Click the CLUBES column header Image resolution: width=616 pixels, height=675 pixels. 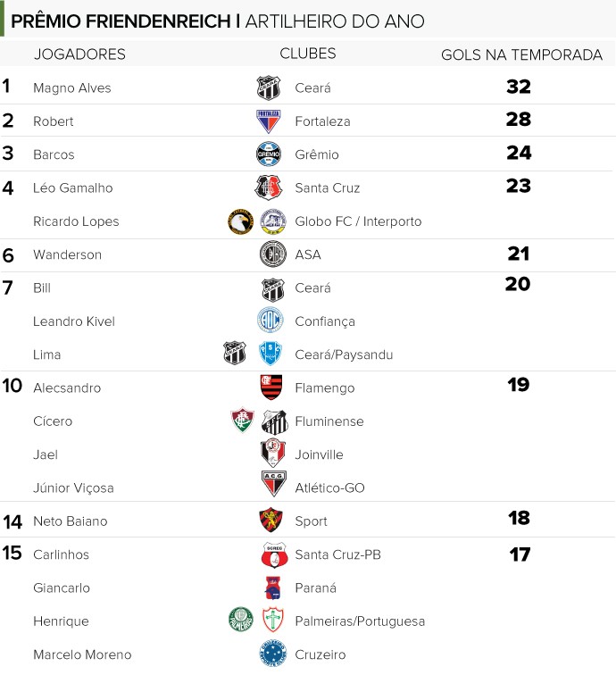308,54
